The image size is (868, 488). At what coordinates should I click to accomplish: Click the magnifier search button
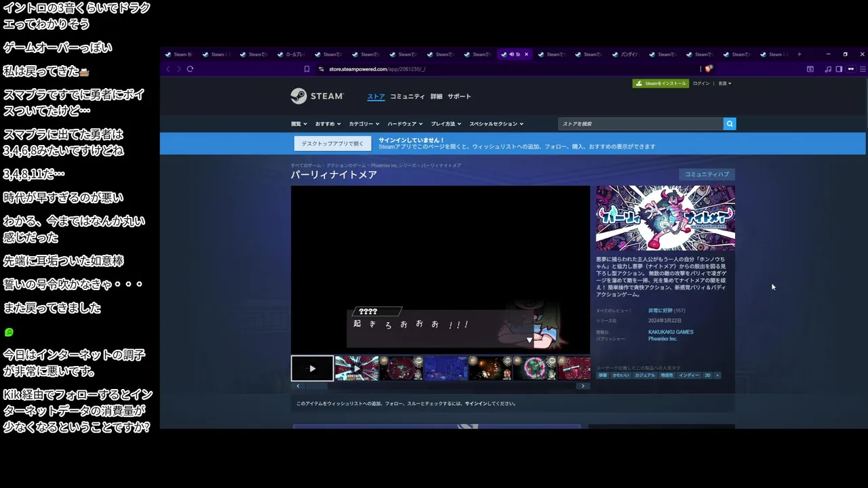coord(730,124)
